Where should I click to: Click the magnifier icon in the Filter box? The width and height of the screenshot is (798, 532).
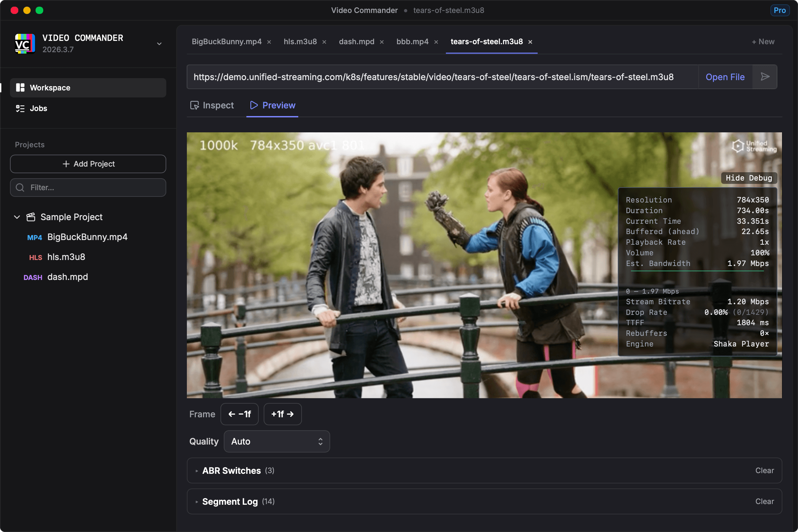[x=20, y=187]
